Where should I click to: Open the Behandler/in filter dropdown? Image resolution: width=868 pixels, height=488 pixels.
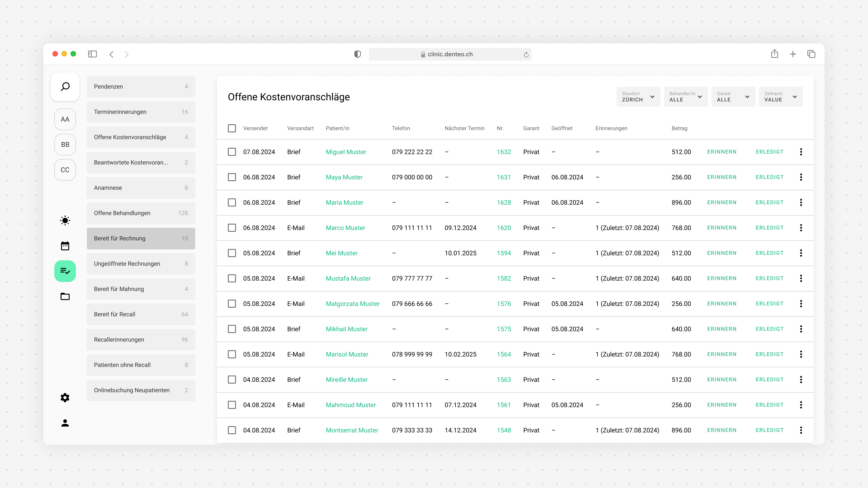pos(686,97)
